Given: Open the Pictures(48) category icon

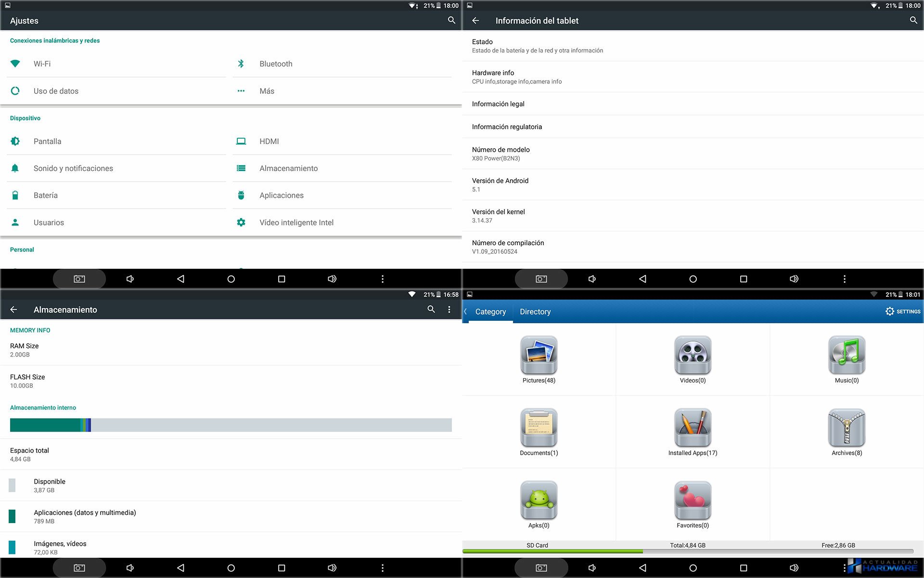Looking at the screenshot, I should click(x=539, y=355).
